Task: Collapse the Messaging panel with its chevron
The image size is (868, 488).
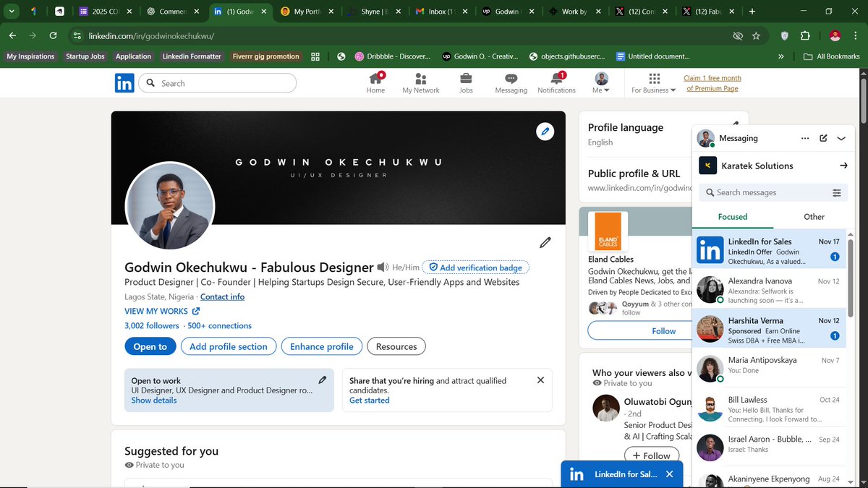Action: (841, 138)
